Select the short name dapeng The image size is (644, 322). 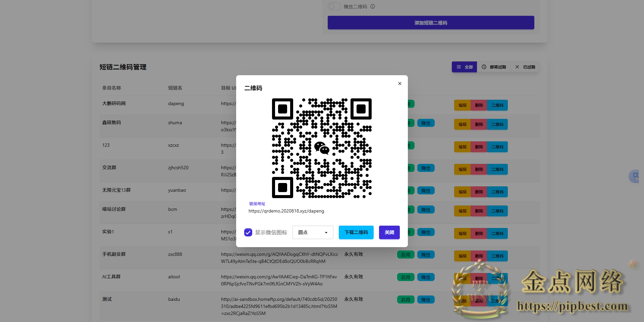(176, 104)
